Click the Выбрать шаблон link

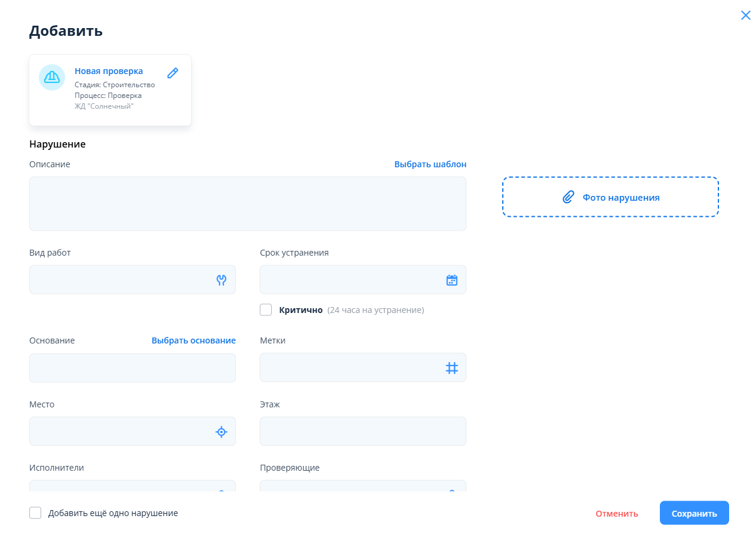coord(430,164)
